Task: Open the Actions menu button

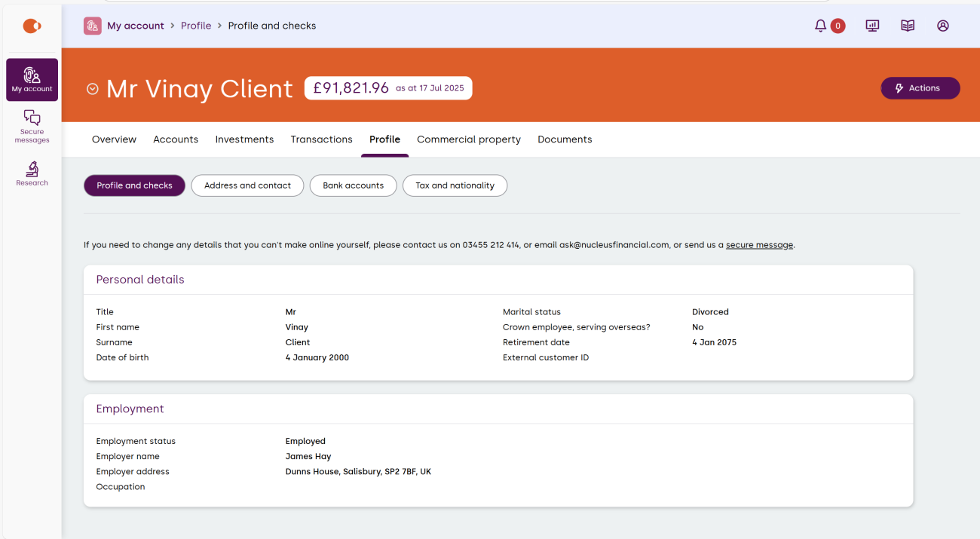Action: pos(920,88)
